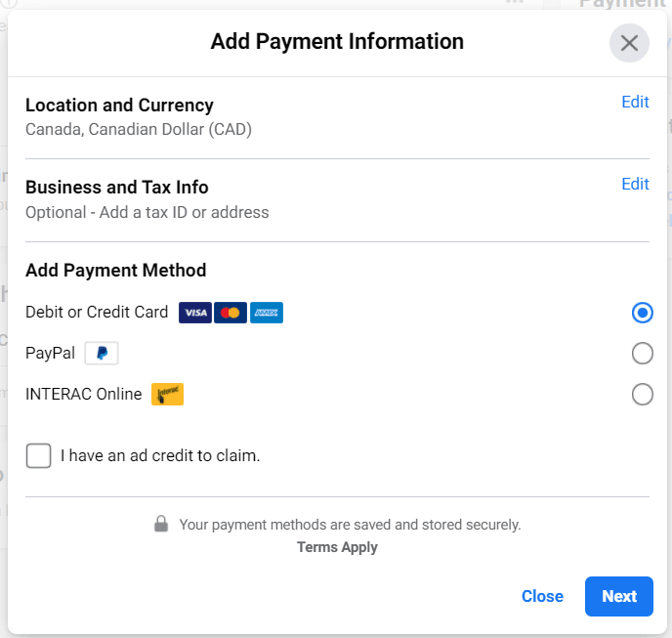
Task: Open the Terms Apply link
Action: click(x=337, y=547)
